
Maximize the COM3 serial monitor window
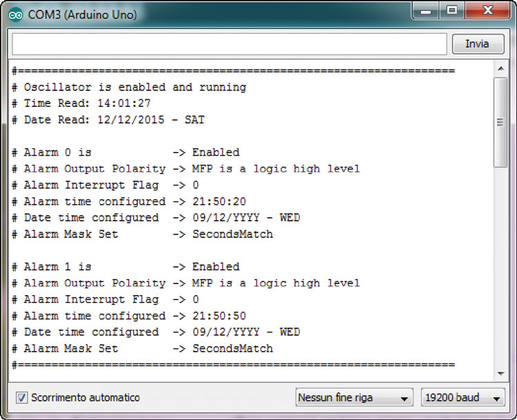[x=452, y=12]
